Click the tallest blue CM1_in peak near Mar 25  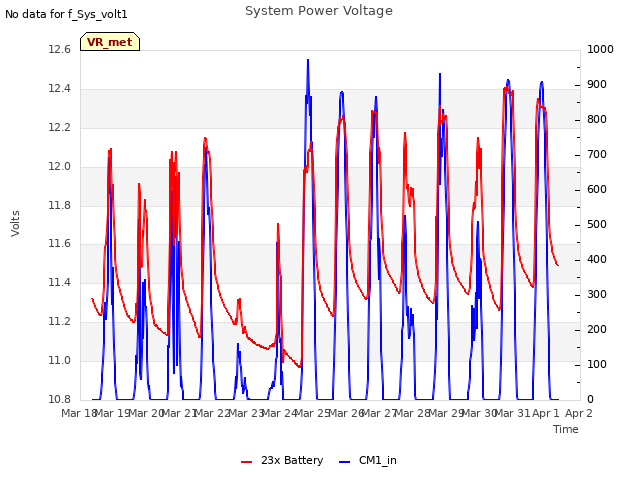(308, 61)
